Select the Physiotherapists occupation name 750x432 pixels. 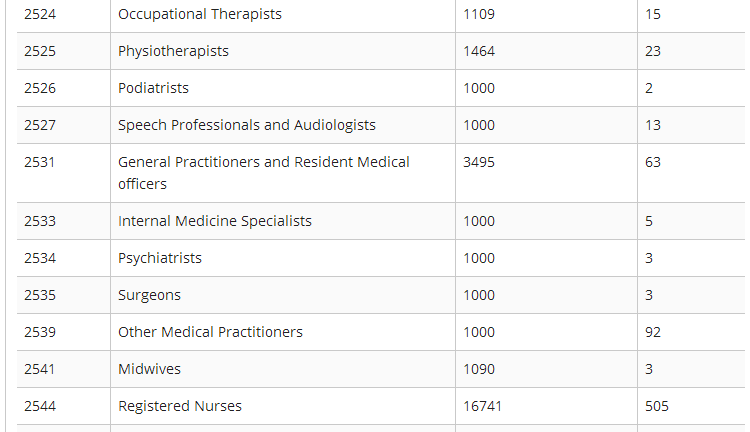[173, 51]
